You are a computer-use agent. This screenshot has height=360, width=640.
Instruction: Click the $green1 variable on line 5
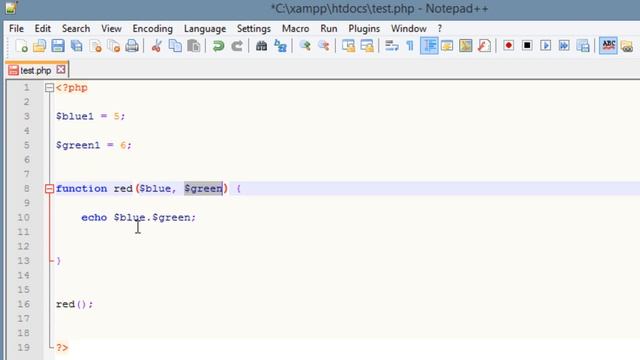[x=78, y=145]
